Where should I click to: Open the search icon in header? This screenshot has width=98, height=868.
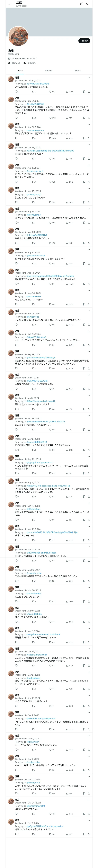(88, 4)
